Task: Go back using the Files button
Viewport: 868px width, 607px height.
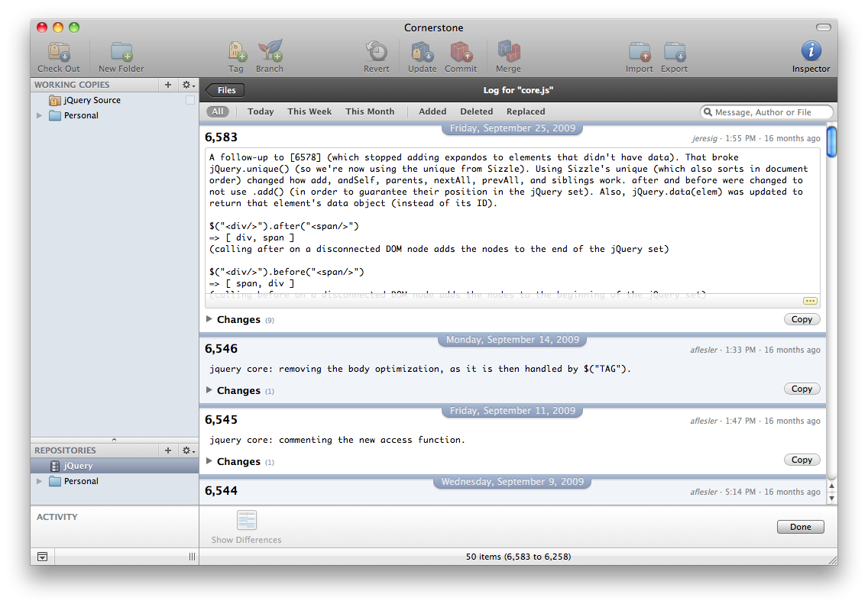Action: point(225,90)
